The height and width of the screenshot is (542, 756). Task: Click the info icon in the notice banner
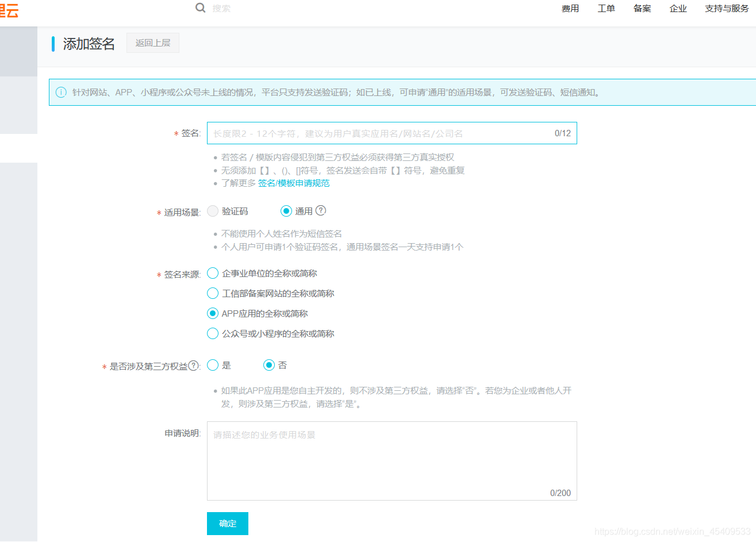[x=61, y=92]
